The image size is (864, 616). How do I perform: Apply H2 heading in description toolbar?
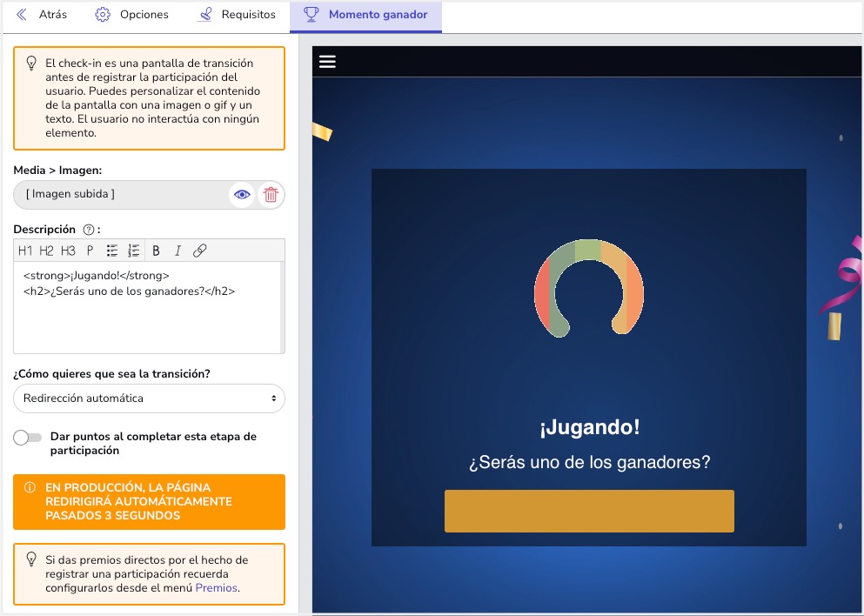[x=47, y=251]
